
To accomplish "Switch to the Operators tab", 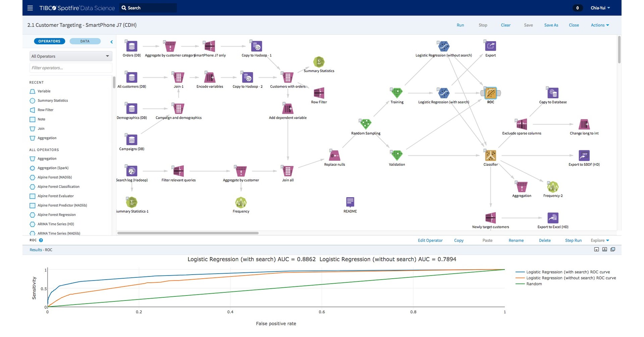I will 49,41.
